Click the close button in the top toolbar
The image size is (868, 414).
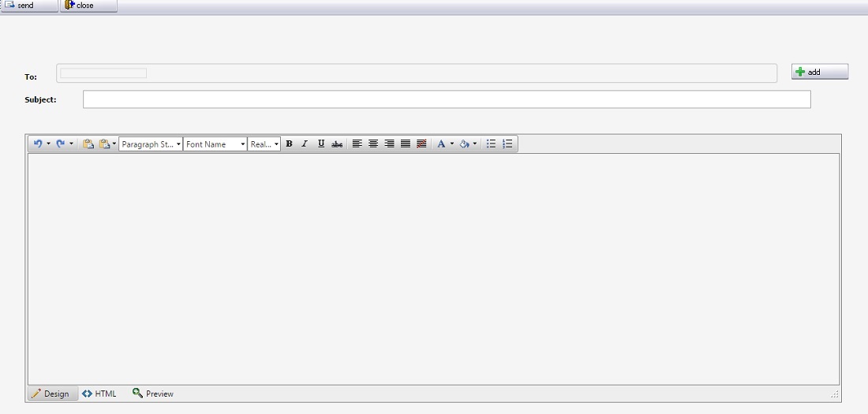click(88, 6)
